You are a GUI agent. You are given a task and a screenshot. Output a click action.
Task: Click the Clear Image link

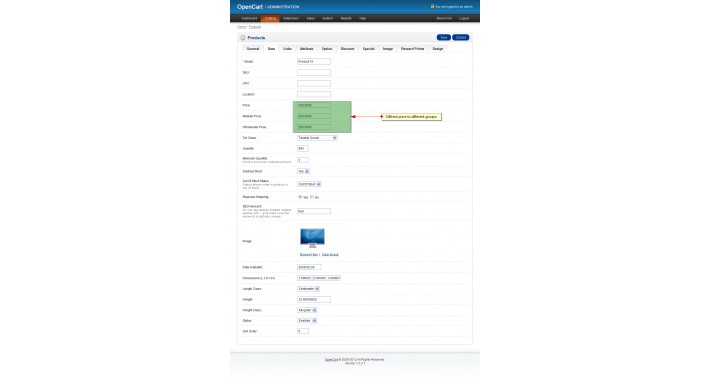(330, 255)
